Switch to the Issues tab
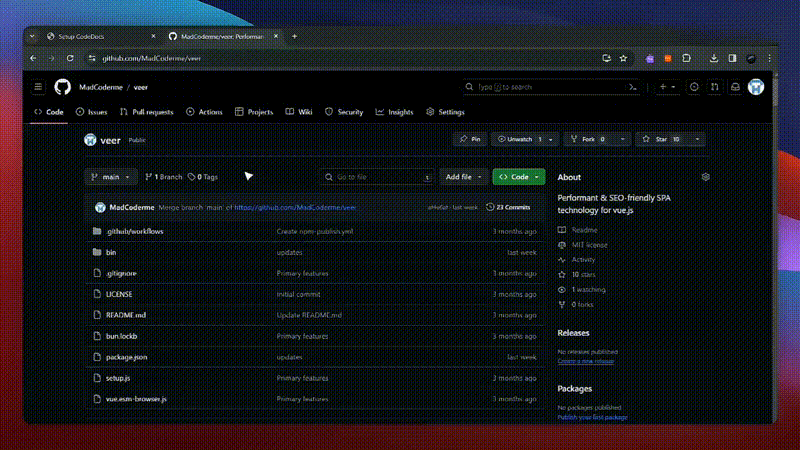 (91, 112)
